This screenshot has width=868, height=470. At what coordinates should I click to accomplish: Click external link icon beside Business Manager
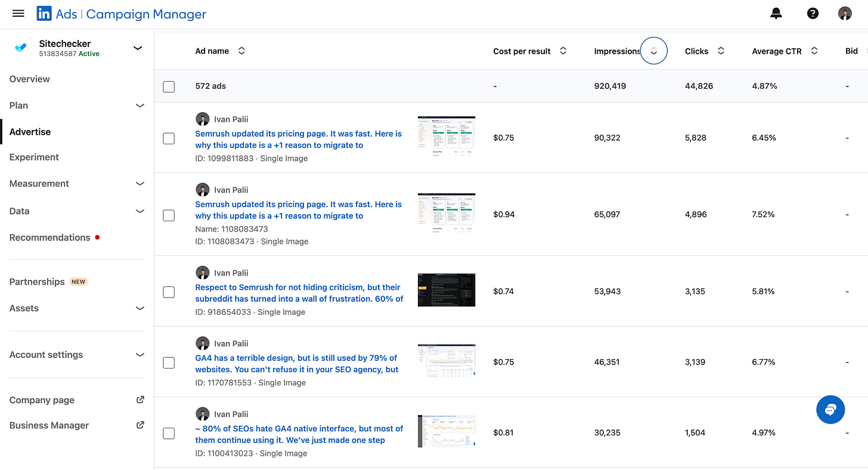140,425
